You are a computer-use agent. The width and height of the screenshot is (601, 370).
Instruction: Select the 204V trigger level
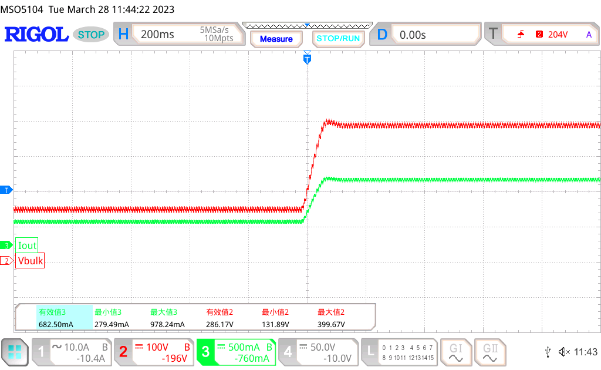click(x=558, y=35)
